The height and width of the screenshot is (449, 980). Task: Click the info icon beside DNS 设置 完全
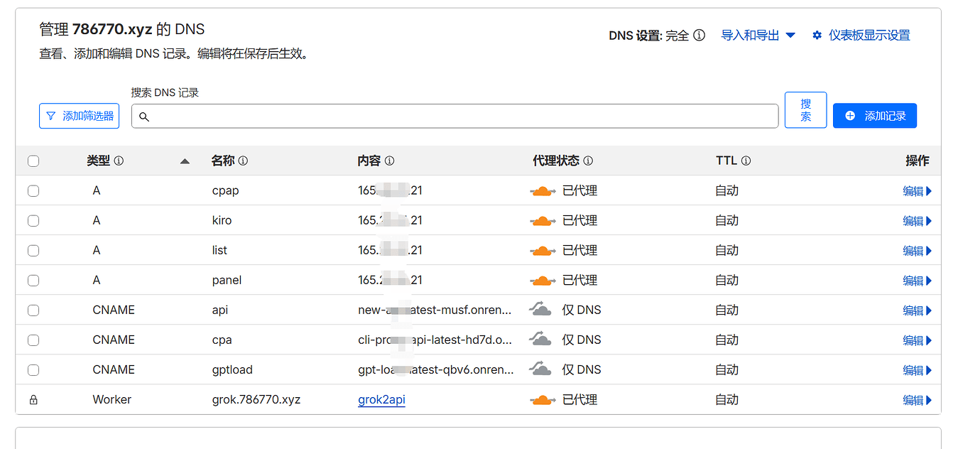[699, 35]
